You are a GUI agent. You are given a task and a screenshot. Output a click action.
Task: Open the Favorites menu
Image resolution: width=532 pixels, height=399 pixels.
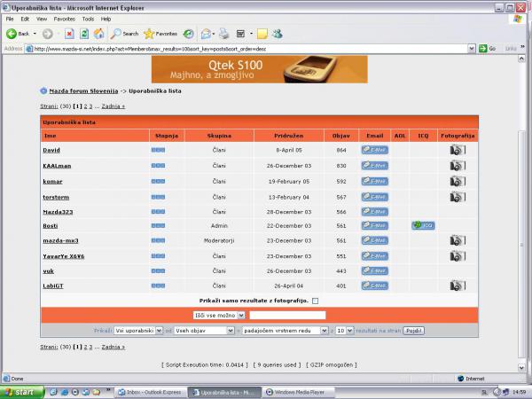coord(64,19)
